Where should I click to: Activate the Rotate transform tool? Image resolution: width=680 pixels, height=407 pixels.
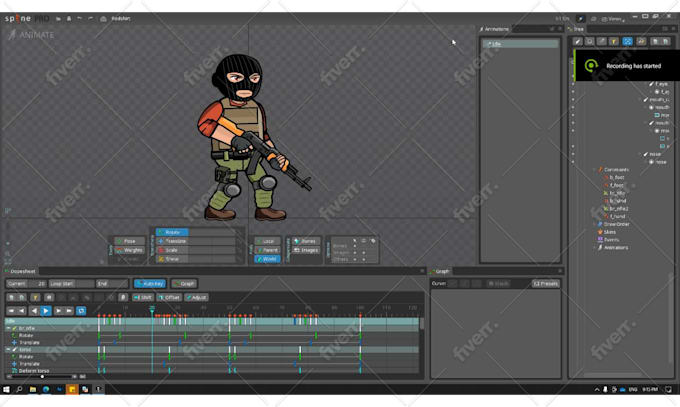click(172, 232)
